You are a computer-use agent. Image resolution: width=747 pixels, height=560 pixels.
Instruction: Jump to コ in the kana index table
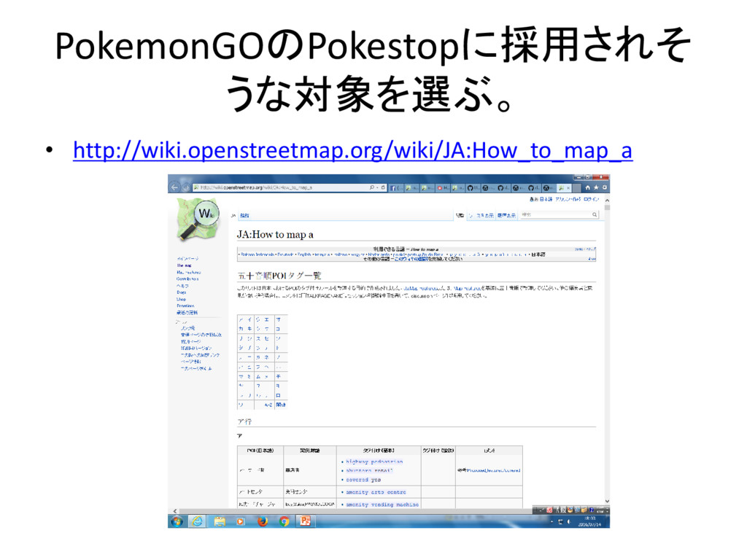(279, 329)
